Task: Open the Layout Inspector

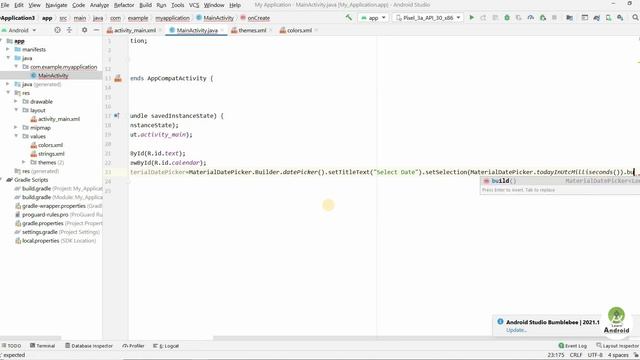Action: pyautogui.click(x=617, y=346)
